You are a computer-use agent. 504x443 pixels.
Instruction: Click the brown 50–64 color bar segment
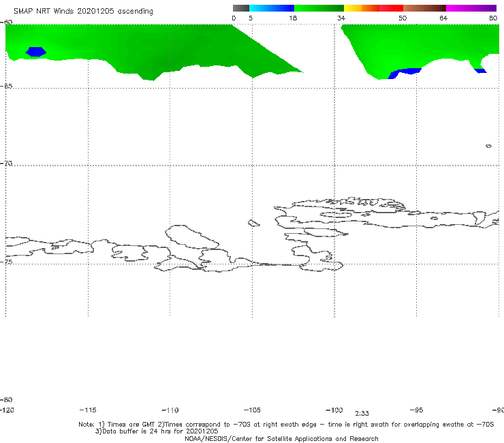pos(424,8)
